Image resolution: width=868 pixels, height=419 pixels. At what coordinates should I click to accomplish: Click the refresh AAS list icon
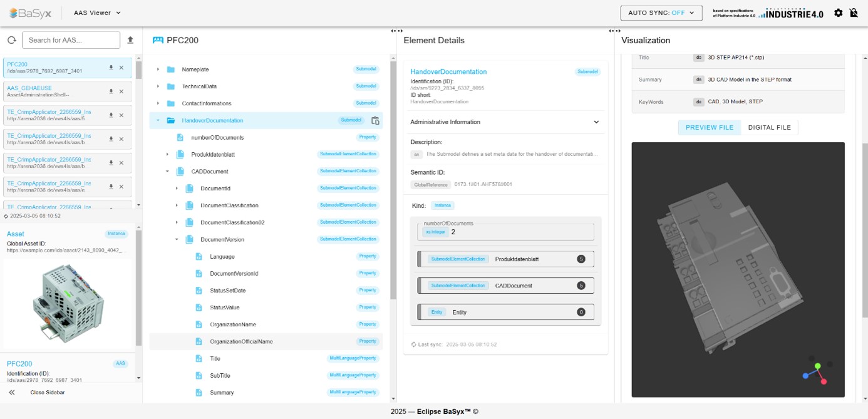11,40
